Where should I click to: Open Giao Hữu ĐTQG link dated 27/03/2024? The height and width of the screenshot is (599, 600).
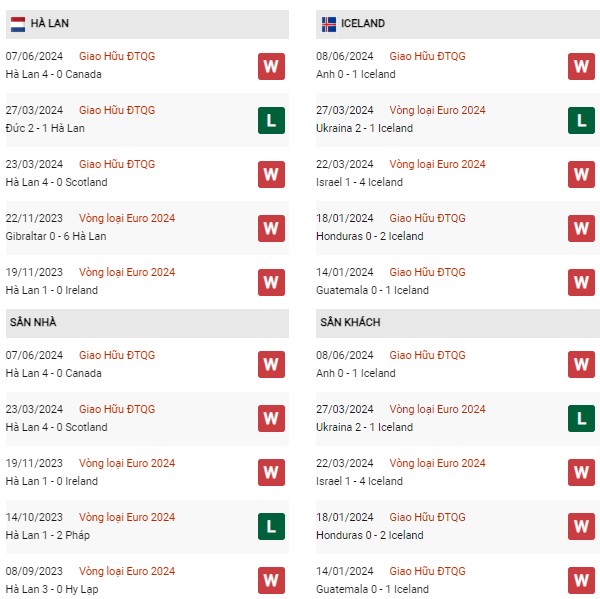click(x=117, y=110)
